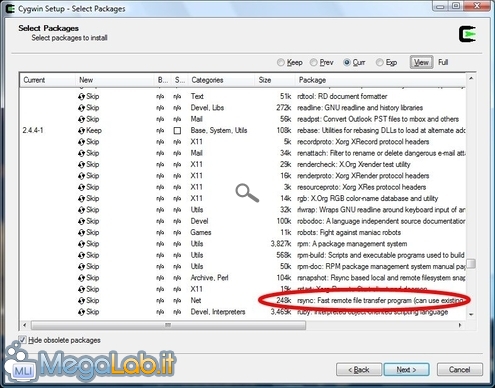Click the horizontal scrollbar left arrow
Viewport: 495px width, 388px height.
coord(24,325)
